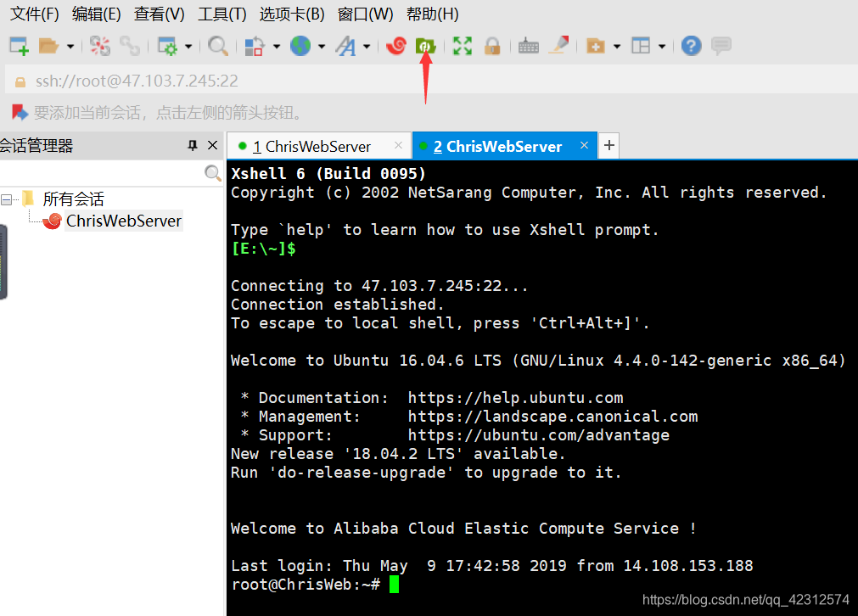This screenshot has width=858, height=616.
Task: Toggle full screen mode from the toolbar
Action: 462,46
